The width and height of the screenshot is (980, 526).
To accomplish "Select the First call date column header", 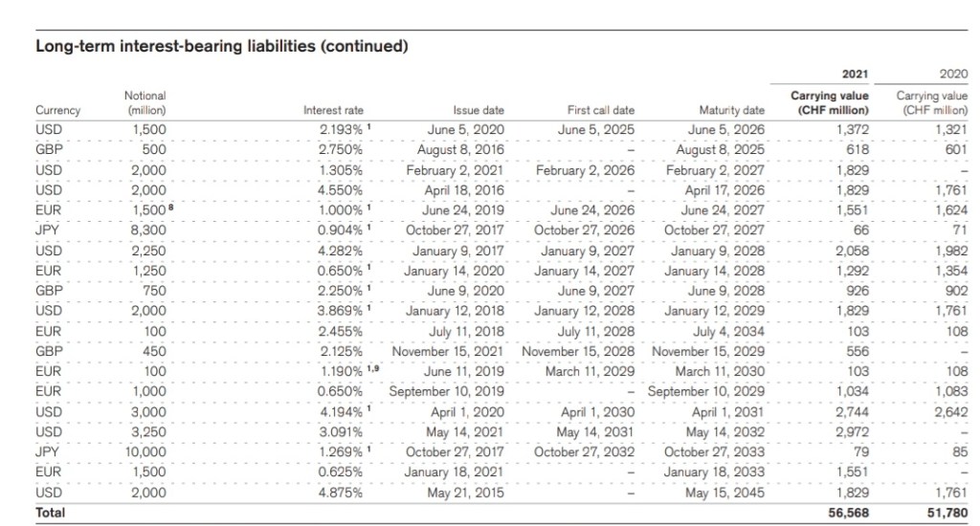I will [x=601, y=111].
